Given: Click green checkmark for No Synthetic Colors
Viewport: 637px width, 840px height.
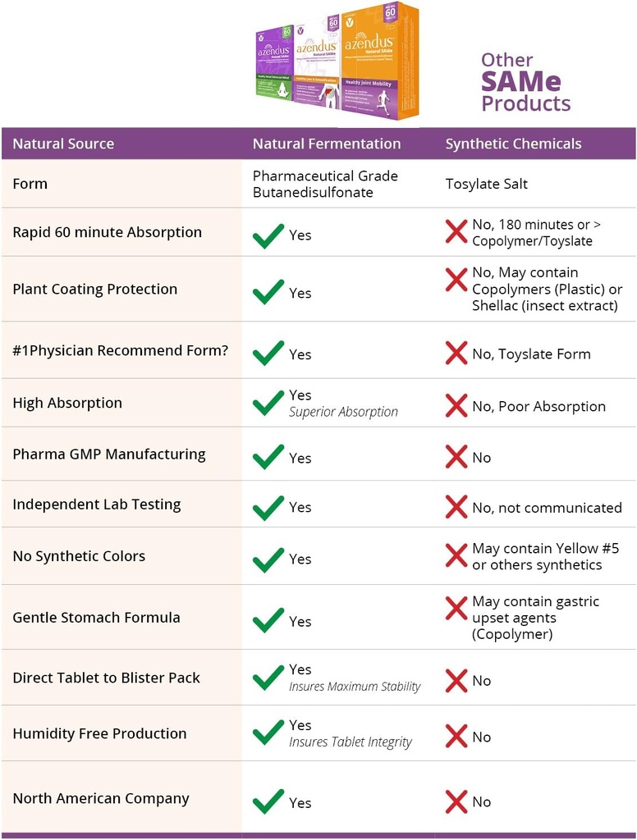Looking at the screenshot, I should pos(268,559).
